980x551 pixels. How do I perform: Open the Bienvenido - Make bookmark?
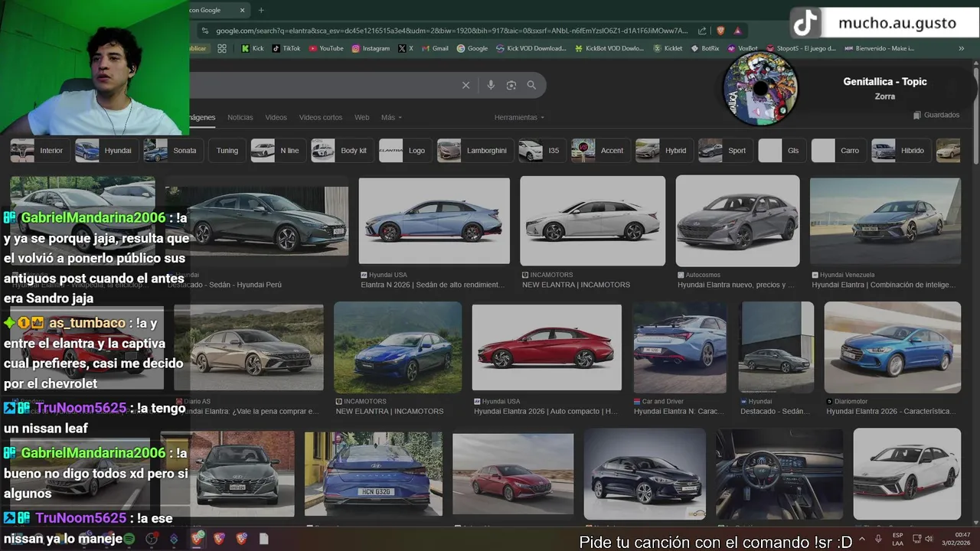tap(879, 48)
